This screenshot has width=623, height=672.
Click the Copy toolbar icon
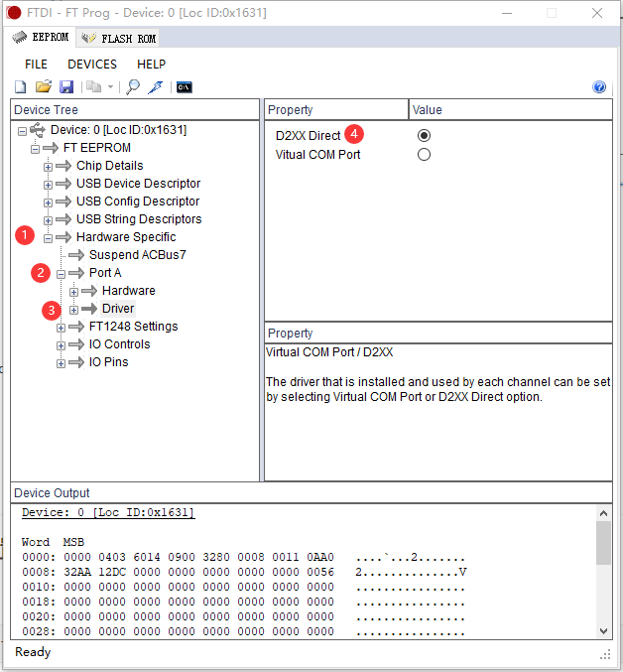tap(94, 87)
